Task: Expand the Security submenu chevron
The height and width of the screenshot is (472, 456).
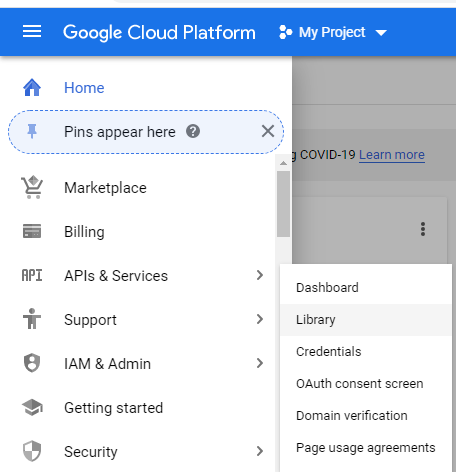Action: 260,451
